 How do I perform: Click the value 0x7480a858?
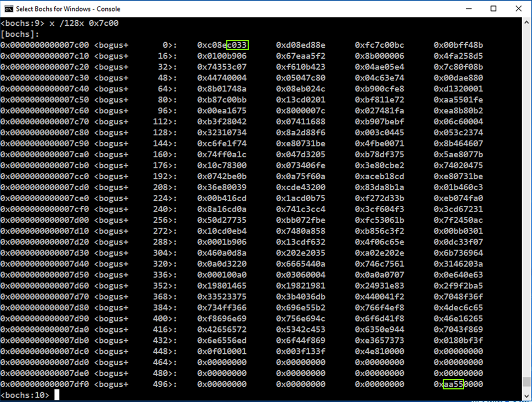(301, 231)
